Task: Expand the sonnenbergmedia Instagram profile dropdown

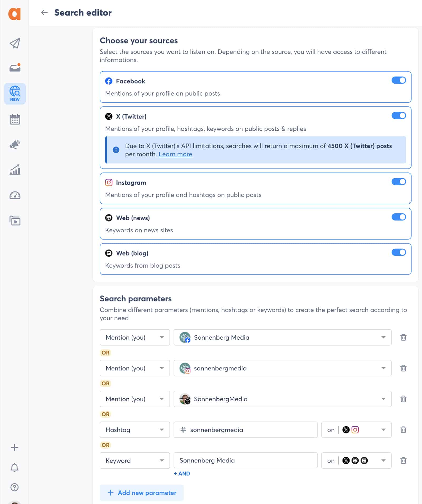Action: pos(282,368)
